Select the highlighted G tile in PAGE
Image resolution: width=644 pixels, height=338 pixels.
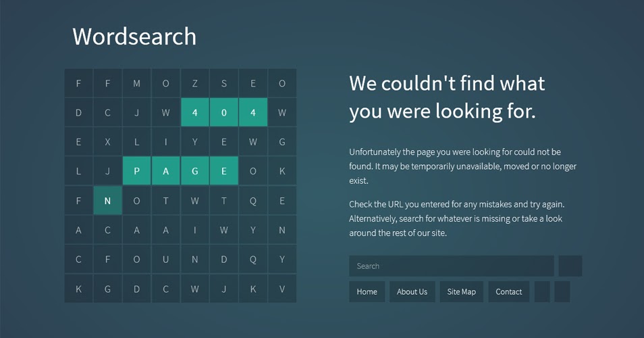(194, 170)
